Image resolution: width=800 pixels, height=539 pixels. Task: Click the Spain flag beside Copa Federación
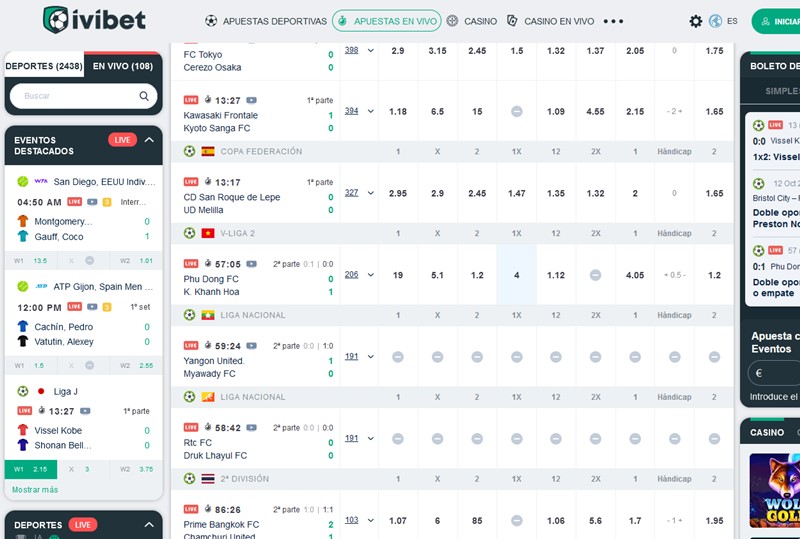[x=208, y=151]
